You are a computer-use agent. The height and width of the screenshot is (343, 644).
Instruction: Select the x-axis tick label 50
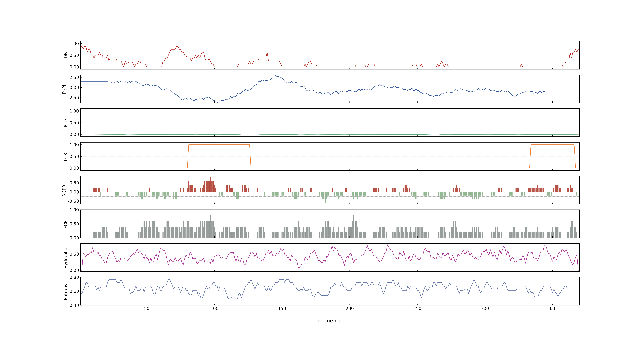(147, 309)
